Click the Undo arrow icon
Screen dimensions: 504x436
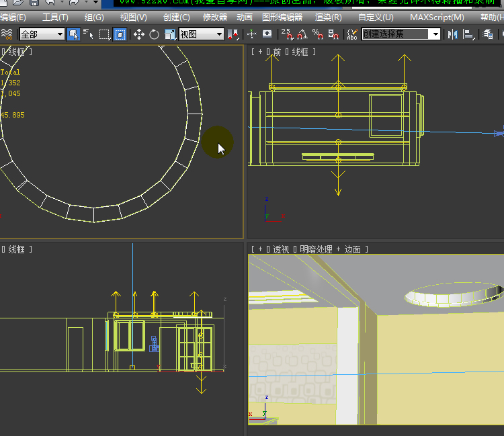(50, 3)
